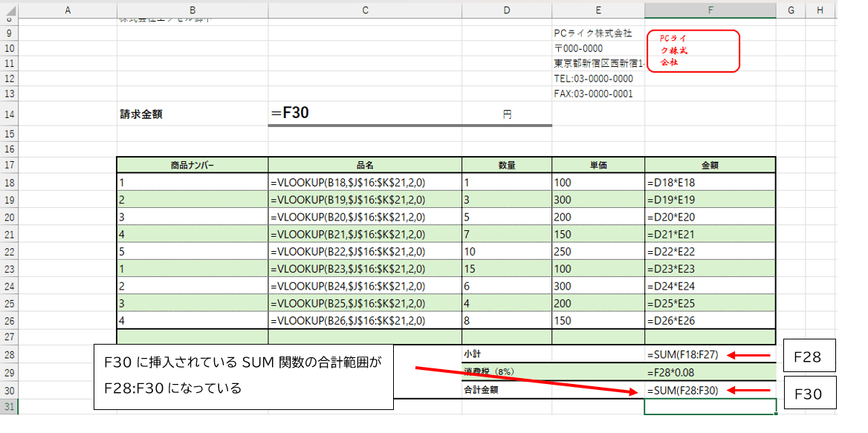Viewport: 868px width, 433px height.
Task: Select row 14 header
Action: pyautogui.click(x=9, y=114)
